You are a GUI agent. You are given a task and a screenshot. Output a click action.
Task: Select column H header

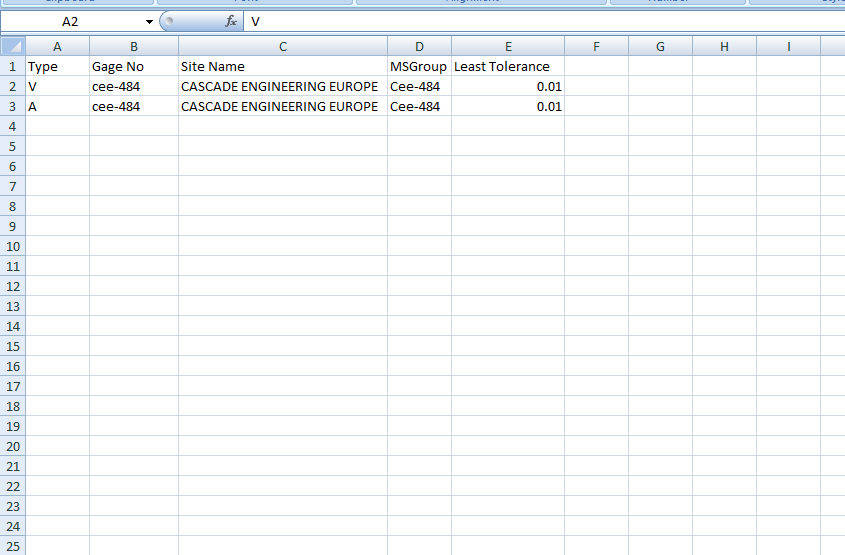point(725,47)
